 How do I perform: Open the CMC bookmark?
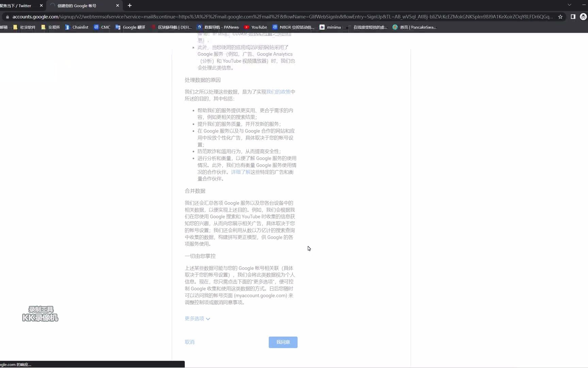(x=102, y=27)
